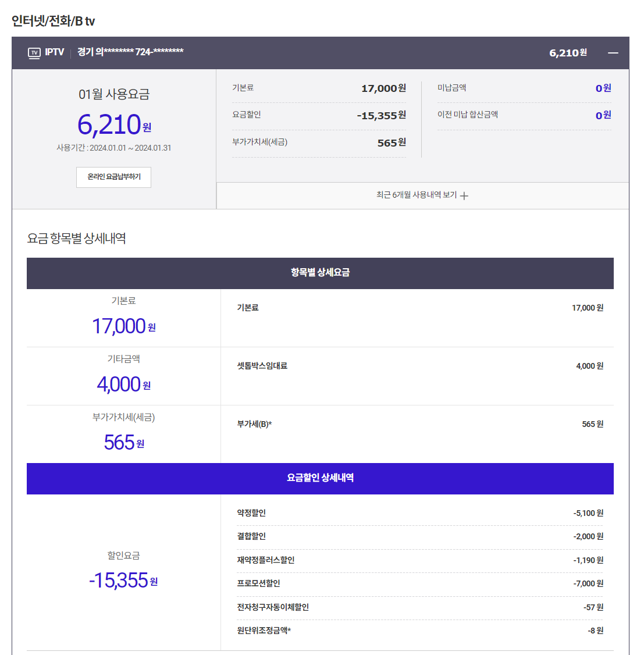Click the 인터넷/전화/B tv page heading
The width and height of the screenshot is (644, 655).
click(x=53, y=22)
